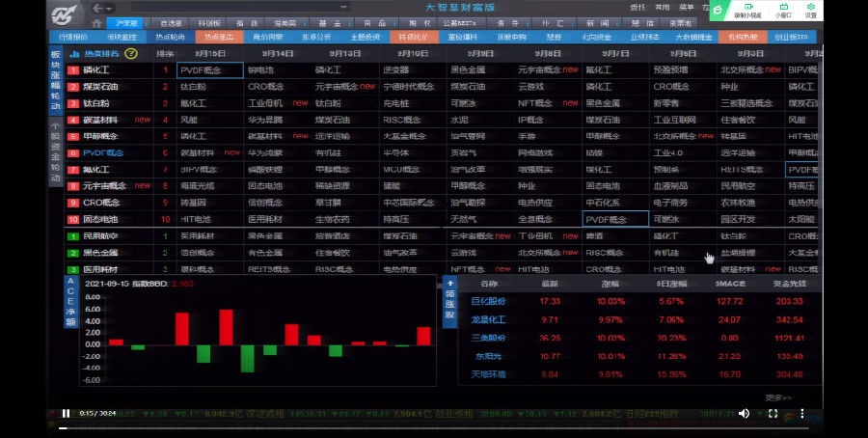Click rank badge 1 beside 磷化工
Image resolution: width=868 pixels, height=438 pixels.
(x=73, y=70)
